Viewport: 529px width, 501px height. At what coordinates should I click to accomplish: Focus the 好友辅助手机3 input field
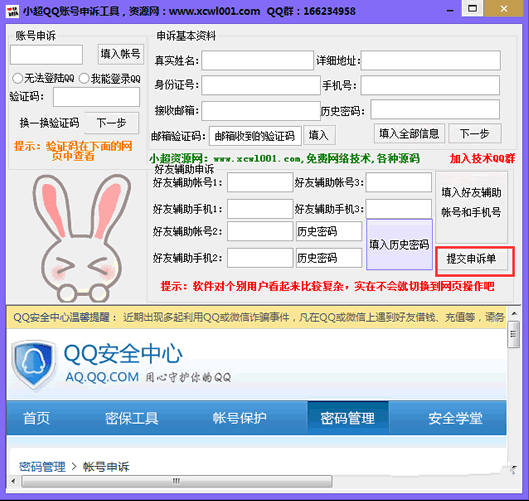[x=399, y=209]
